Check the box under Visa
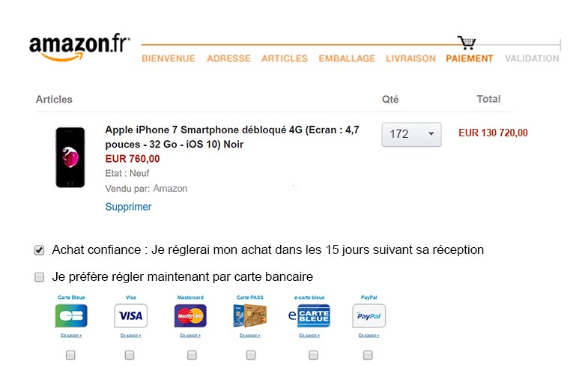 (x=130, y=354)
